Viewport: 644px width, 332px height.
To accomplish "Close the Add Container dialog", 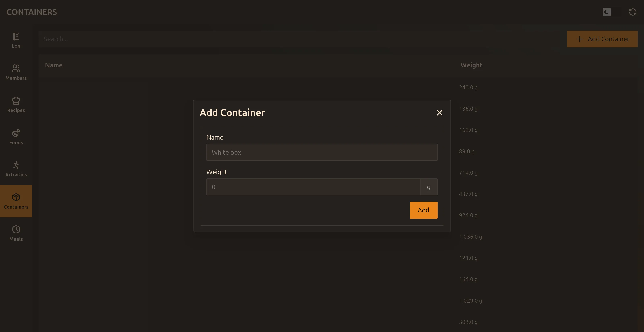I will pos(439,113).
